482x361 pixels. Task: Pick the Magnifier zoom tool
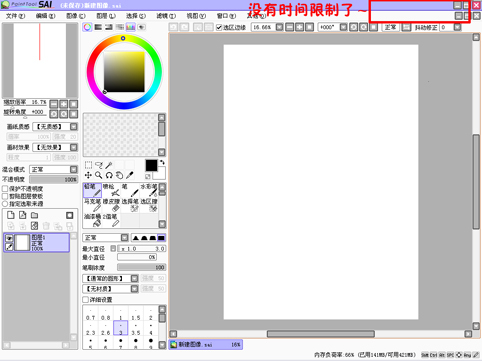(x=99, y=175)
